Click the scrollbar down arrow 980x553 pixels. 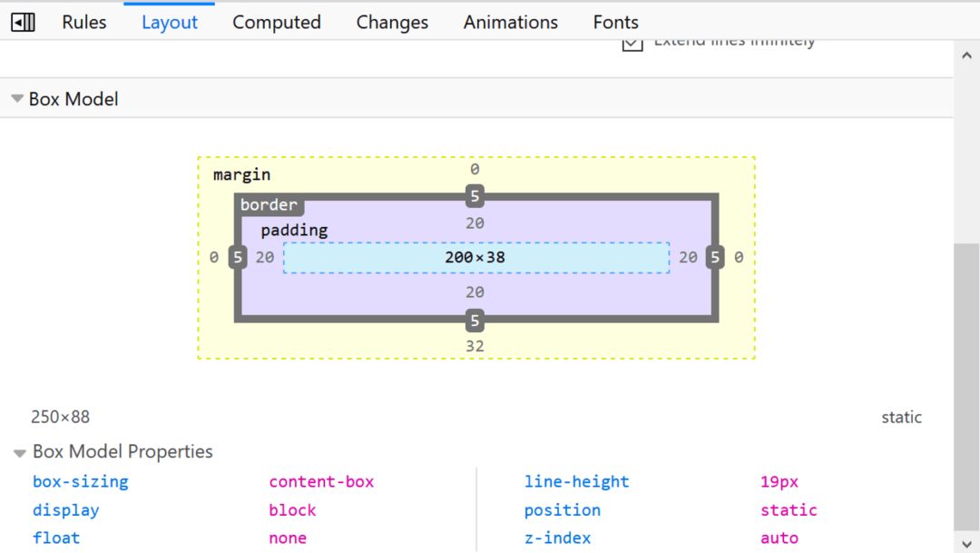[966, 543]
